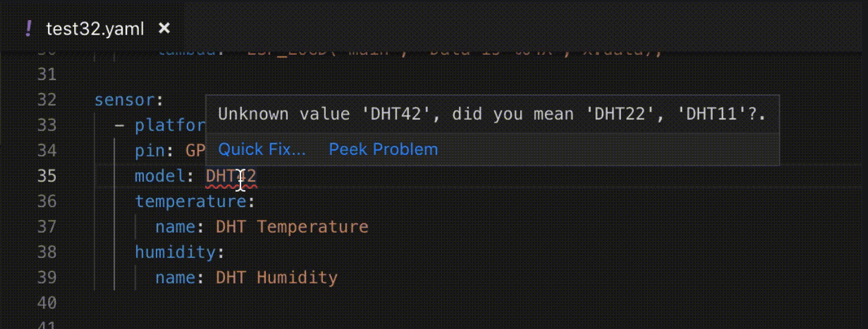This screenshot has height=329, width=868.
Task: Click the Peek Problem link
Action: 383,149
